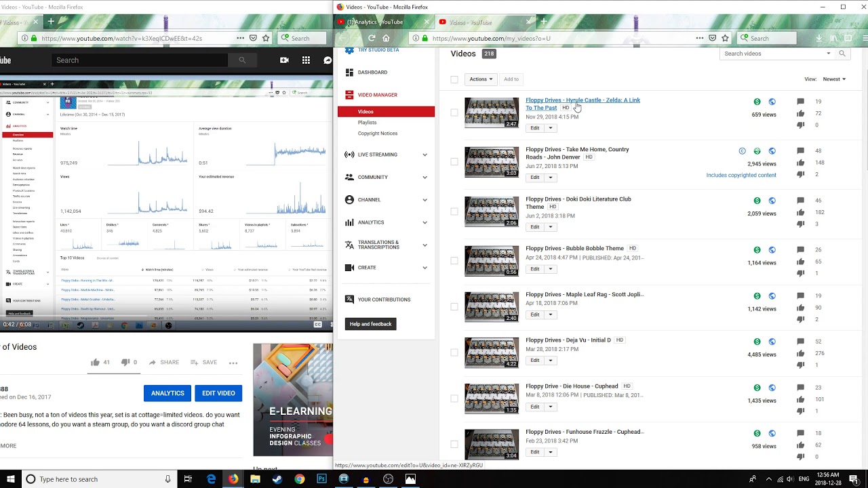Tick checkbox for Maple Leaf Rag video
This screenshot has height=488, width=868.
pos(454,306)
